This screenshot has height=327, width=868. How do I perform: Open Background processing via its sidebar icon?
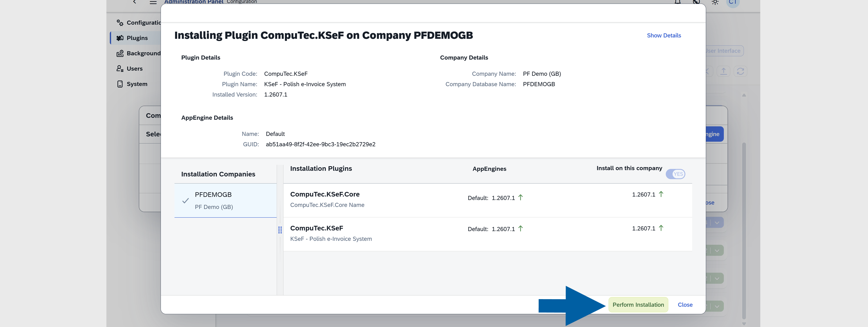pos(120,53)
